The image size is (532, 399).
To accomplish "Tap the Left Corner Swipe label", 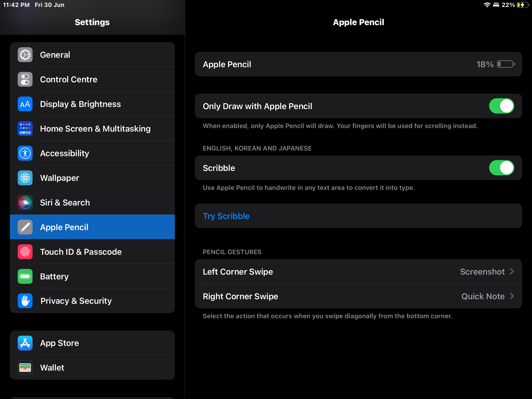I will coord(238,272).
